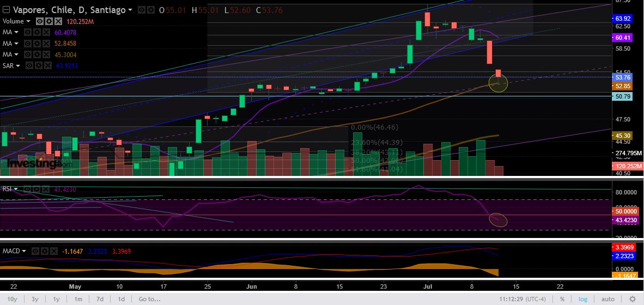Set the range to 7d
This screenshot has height=305, width=644.
(100, 299)
